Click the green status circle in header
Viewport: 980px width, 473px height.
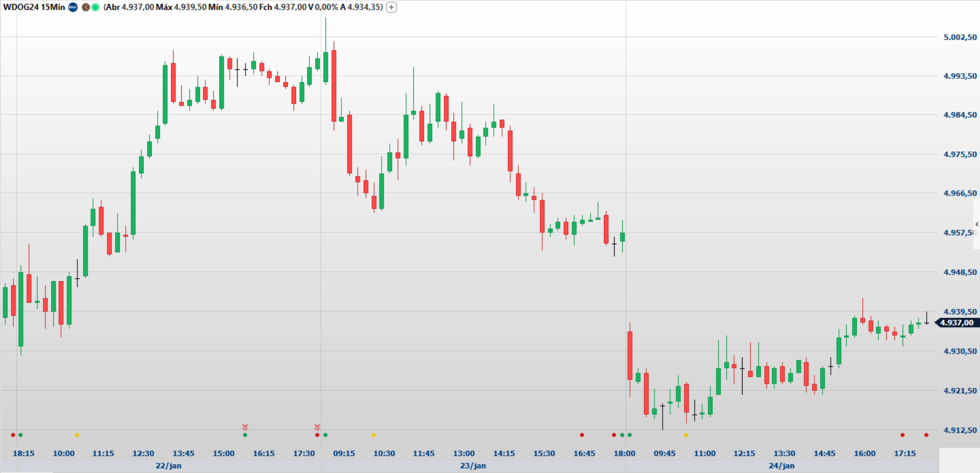[95, 7]
